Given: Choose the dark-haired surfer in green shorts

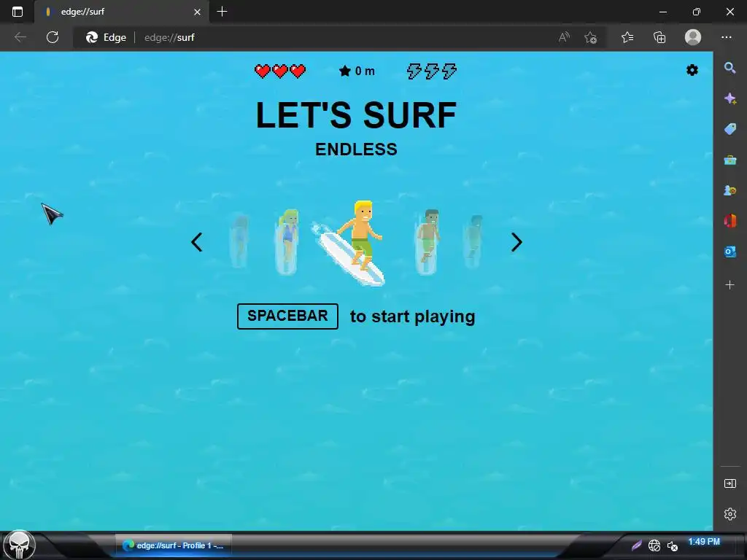Looking at the screenshot, I should pyautogui.click(x=427, y=241).
